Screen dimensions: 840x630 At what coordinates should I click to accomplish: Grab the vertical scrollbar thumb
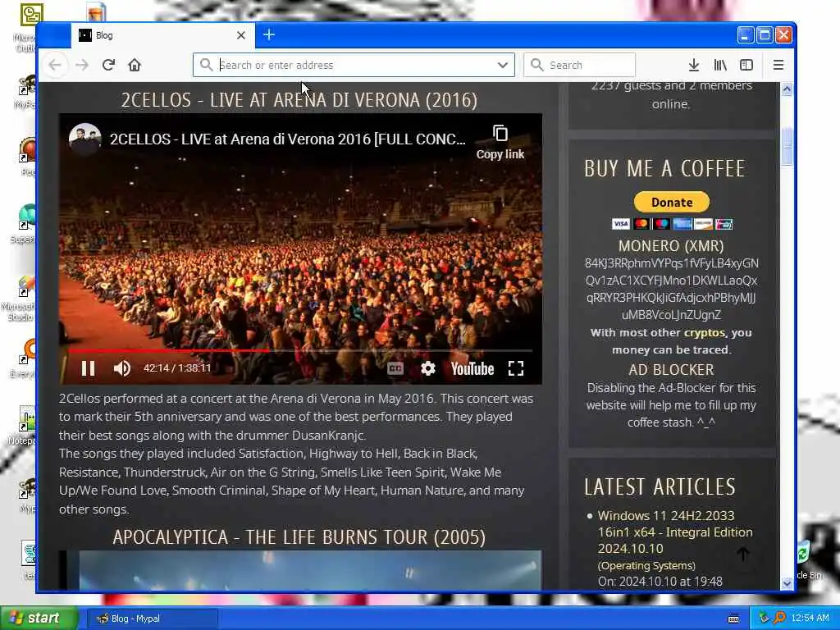tap(787, 146)
